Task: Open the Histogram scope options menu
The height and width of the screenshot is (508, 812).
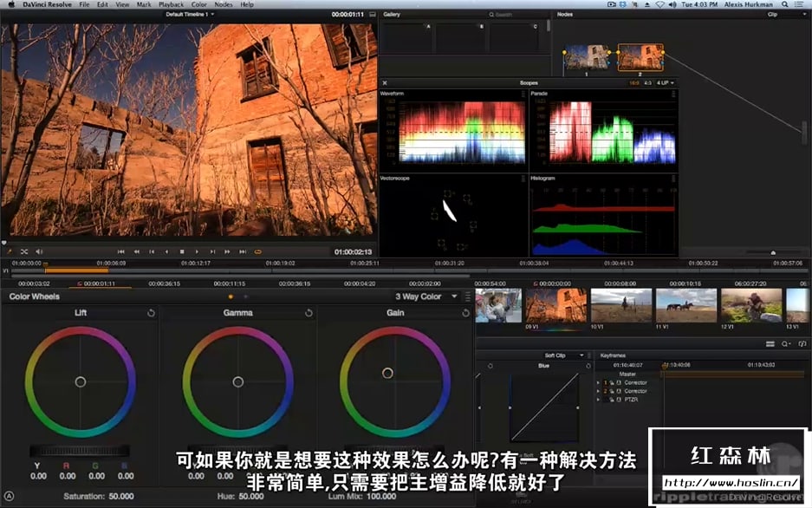Action: pyautogui.click(x=673, y=178)
